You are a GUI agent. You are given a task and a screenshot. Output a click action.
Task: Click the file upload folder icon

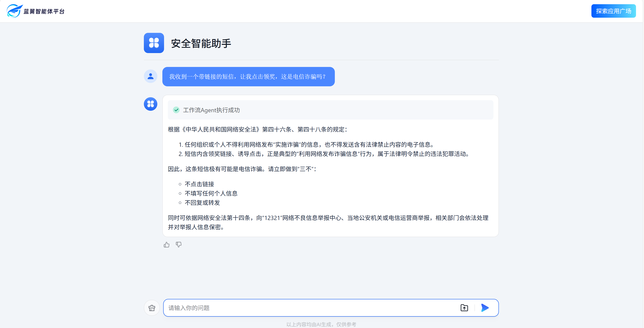[x=464, y=308]
